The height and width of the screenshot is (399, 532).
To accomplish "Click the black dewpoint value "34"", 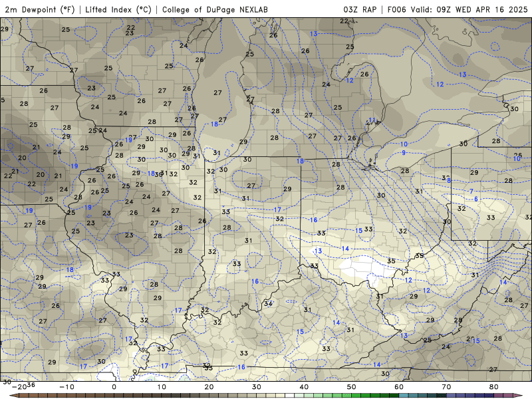I will pos(268,304).
